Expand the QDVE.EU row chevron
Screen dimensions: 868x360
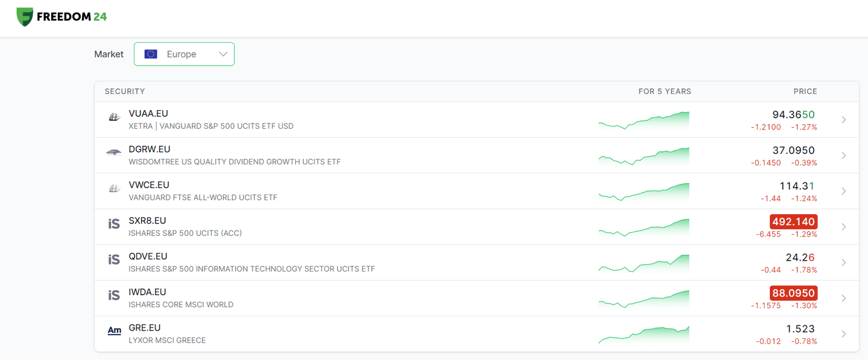coord(844,262)
